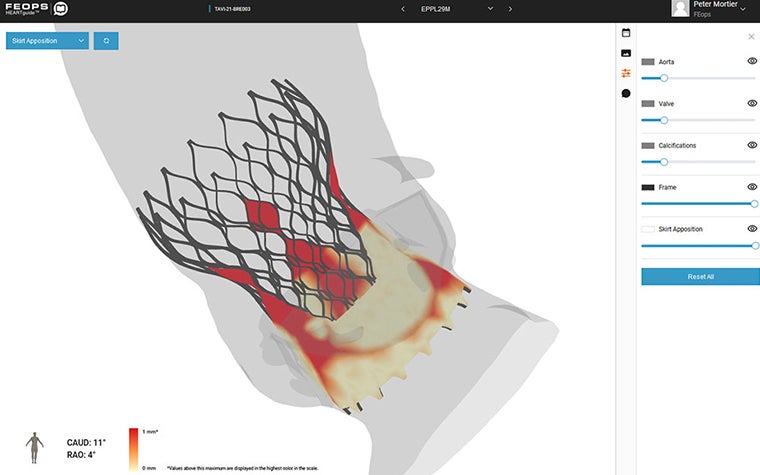Click the user avatar picture
This screenshot has height=475, width=760.
pyautogui.click(x=681, y=8)
